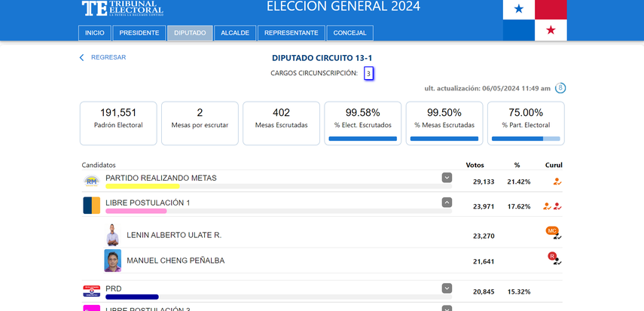
Task: Click the % Part. Electoral progress bar
Action: pos(526,139)
